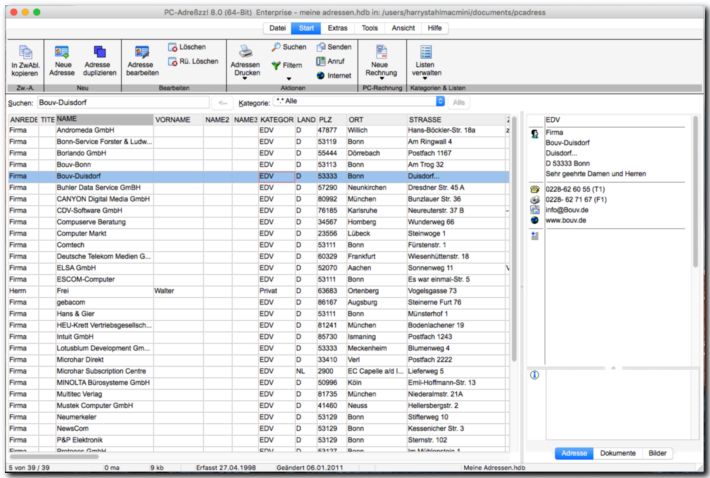Open the Hilfe tab

click(x=434, y=28)
